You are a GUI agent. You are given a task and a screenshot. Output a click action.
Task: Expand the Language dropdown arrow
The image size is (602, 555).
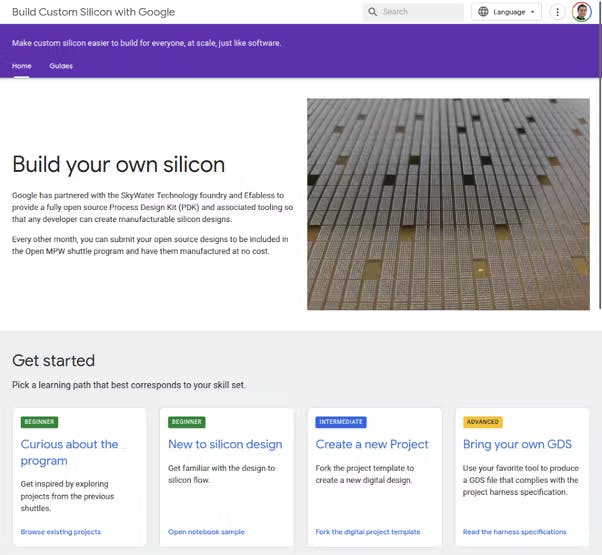click(x=533, y=12)
